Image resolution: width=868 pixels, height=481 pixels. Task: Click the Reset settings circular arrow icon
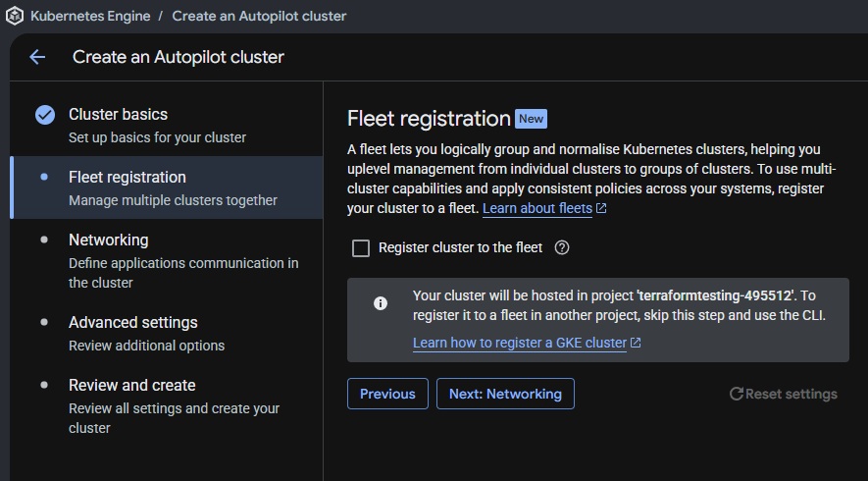[737, 394]
